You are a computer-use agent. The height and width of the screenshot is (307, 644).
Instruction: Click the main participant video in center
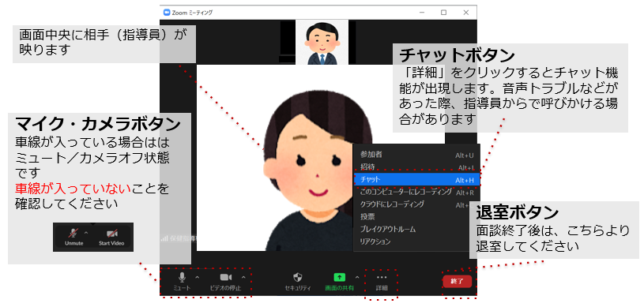point(321,158)
